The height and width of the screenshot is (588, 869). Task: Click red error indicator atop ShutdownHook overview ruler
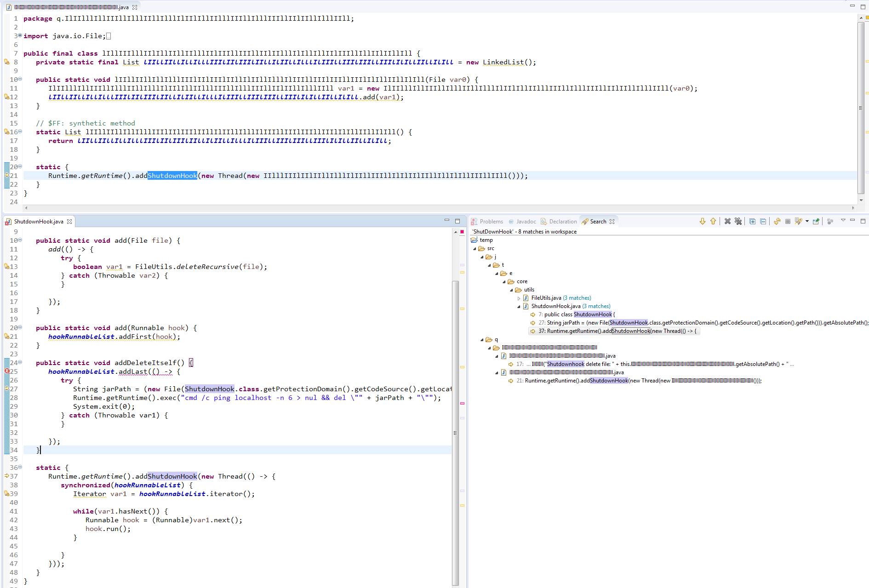click(462, 232)
